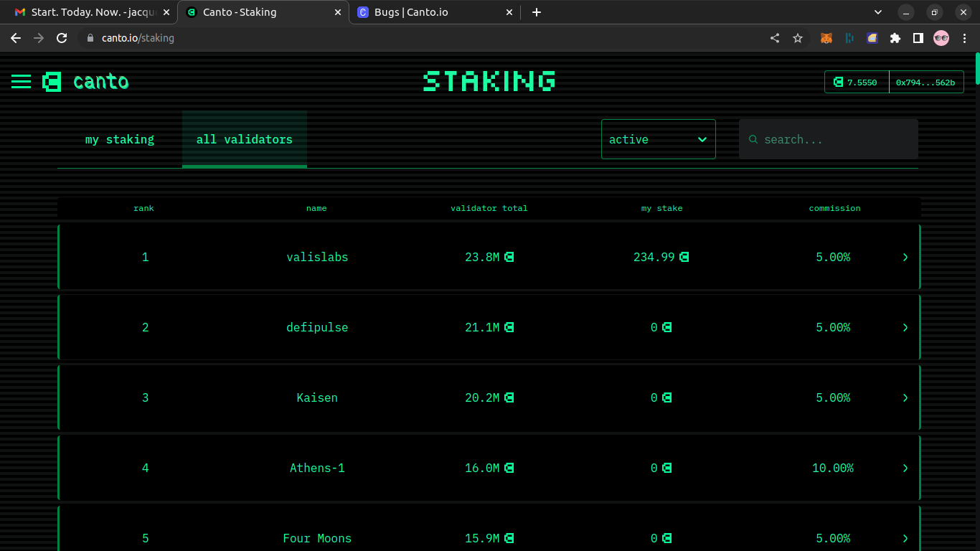
Task: Open the teal bars extension icon
Action: pyautogui.click(x=849, y=38)
